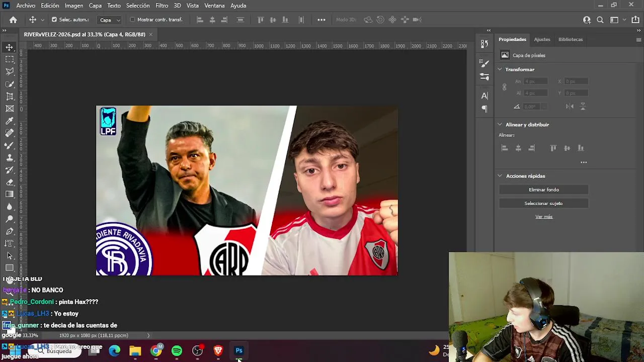644x362 pixels.
Task: Click the Eliminar fondo button
Action: point(543,190)
